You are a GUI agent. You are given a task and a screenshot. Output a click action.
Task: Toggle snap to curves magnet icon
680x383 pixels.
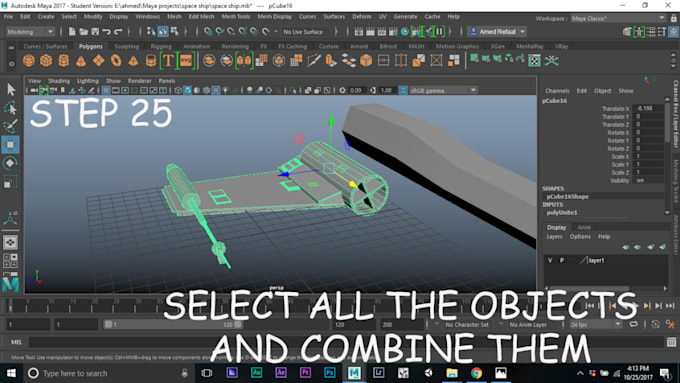click(x=220, y=32)
